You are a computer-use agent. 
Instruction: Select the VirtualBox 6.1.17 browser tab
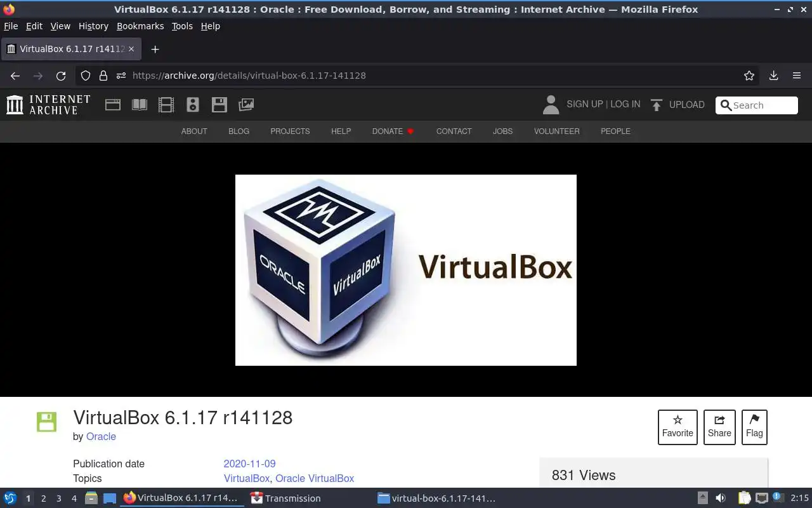coord(71,49)
